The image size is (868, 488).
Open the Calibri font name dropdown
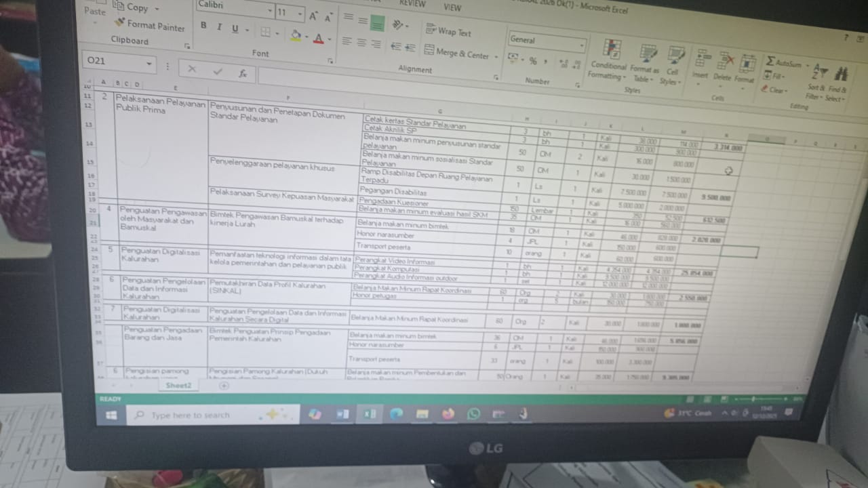click(x=270, y=12)
